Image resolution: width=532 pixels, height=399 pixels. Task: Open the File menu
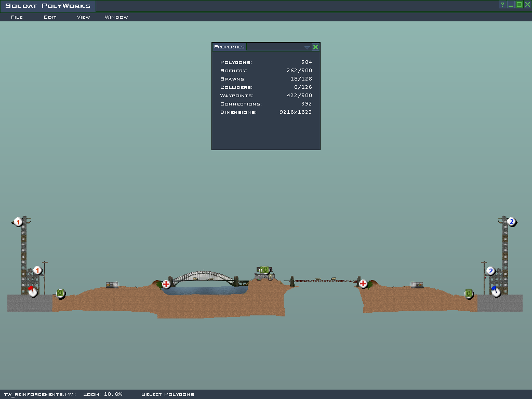17,17
